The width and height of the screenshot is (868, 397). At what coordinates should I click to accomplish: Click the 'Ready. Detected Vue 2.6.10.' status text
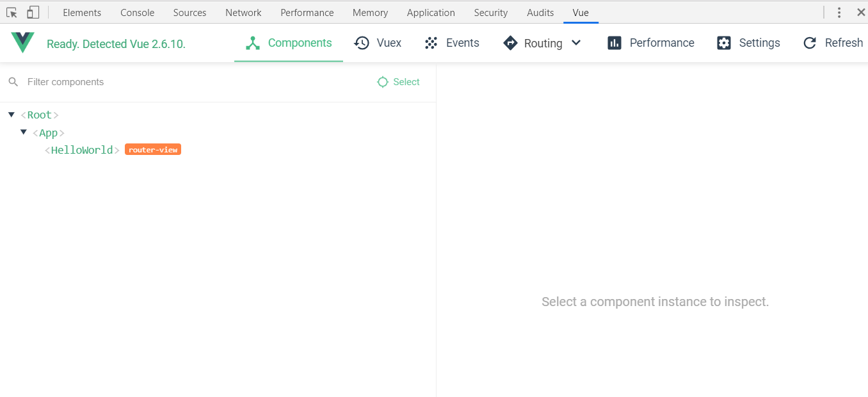[116, 44]
